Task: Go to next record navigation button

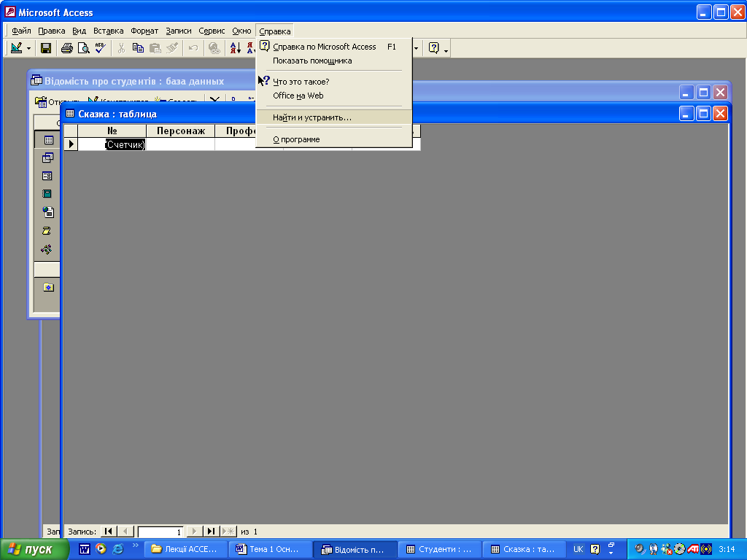Action: coord(194,532)
